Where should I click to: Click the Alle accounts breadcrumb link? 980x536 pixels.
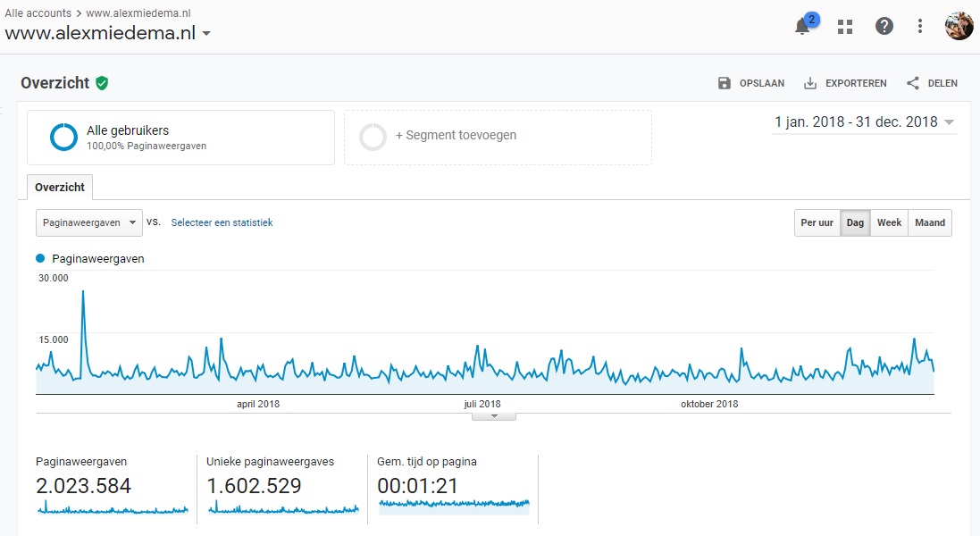pyautogui.click(x=38, y=13)
